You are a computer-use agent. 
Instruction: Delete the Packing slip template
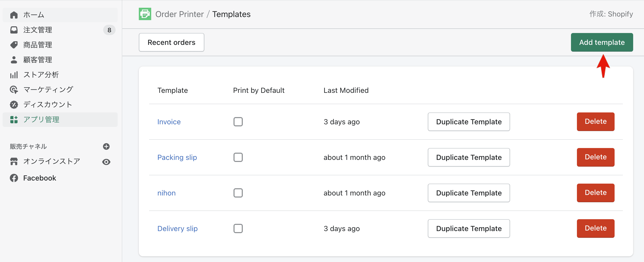[596, 157]
